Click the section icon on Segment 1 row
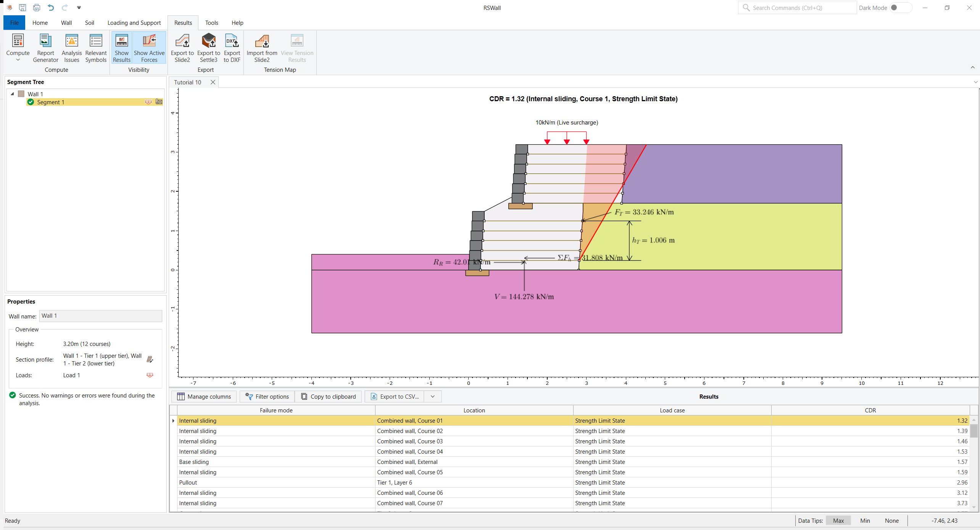Viewport: 980px width, 530px height. point(159,102)
